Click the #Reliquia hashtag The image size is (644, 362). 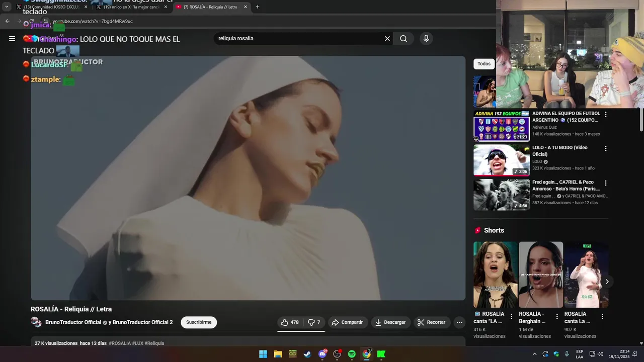(154, 343)
